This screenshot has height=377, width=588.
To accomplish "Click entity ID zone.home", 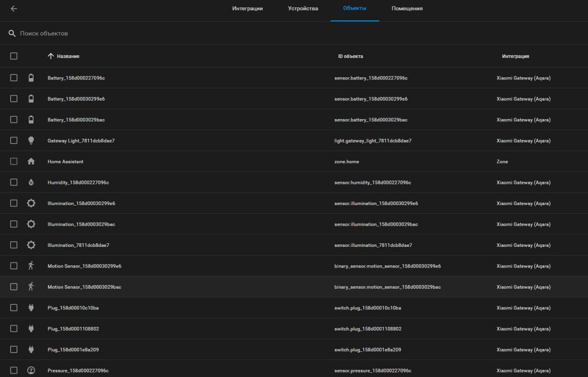I will [347, 162].
